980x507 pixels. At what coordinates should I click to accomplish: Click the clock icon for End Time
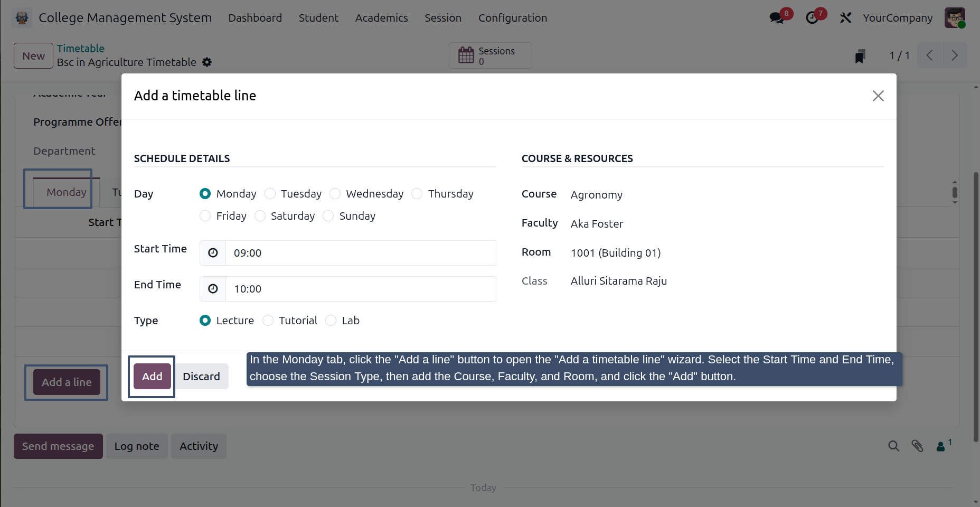point(213,289)
